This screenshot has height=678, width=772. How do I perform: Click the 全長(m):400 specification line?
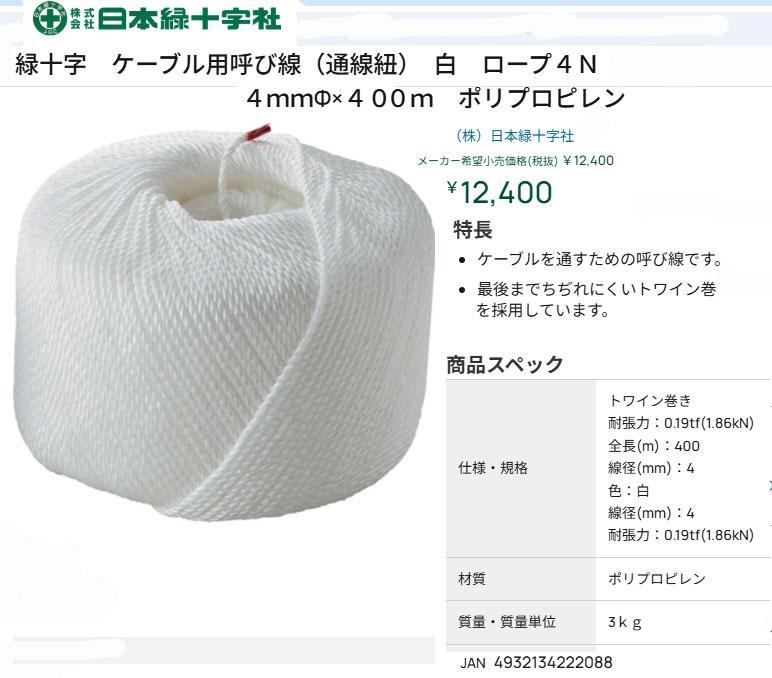point(654,446)
